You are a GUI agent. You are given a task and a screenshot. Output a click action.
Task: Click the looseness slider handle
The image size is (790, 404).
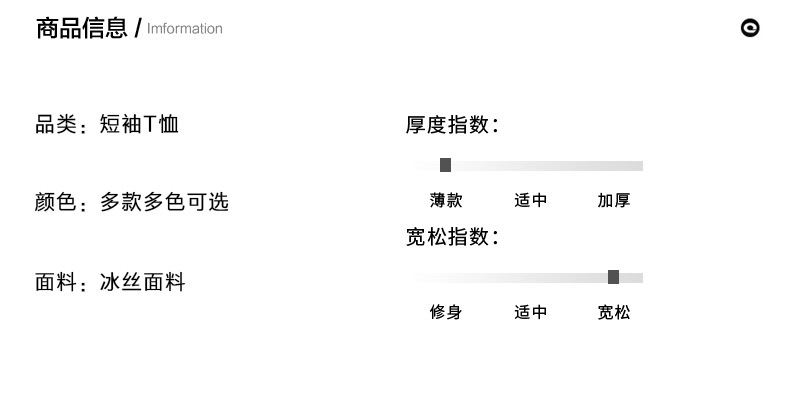(x=613, y=277)
